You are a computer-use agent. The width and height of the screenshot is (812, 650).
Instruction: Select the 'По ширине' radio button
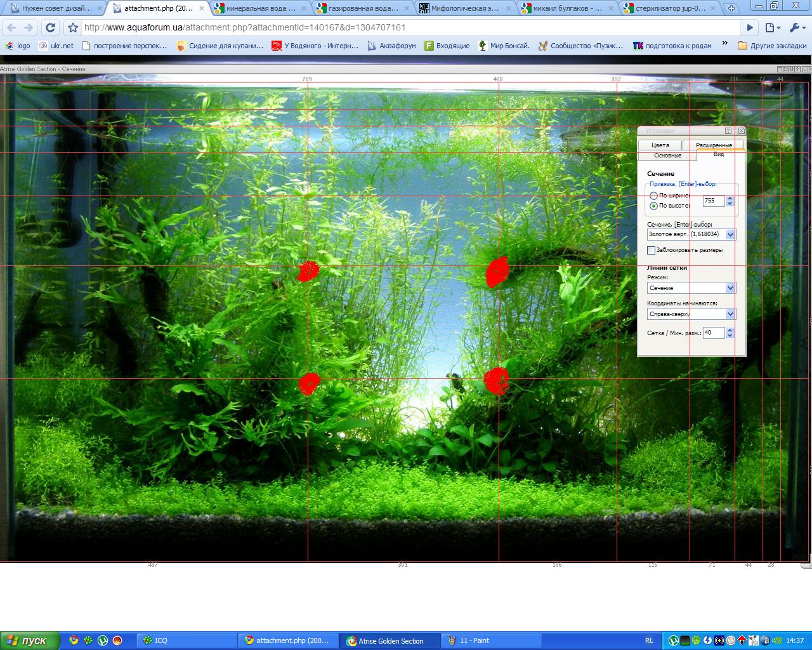point(653,196)
